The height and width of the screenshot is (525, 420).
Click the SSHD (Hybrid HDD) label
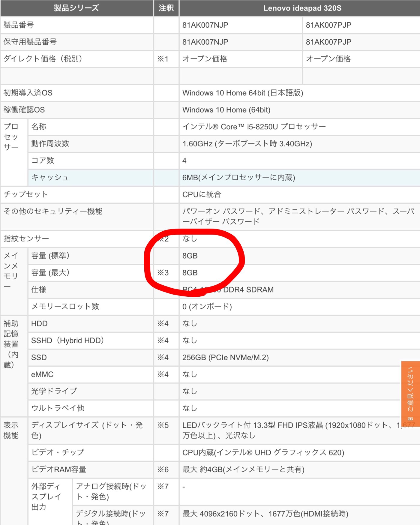coord(67,340)
